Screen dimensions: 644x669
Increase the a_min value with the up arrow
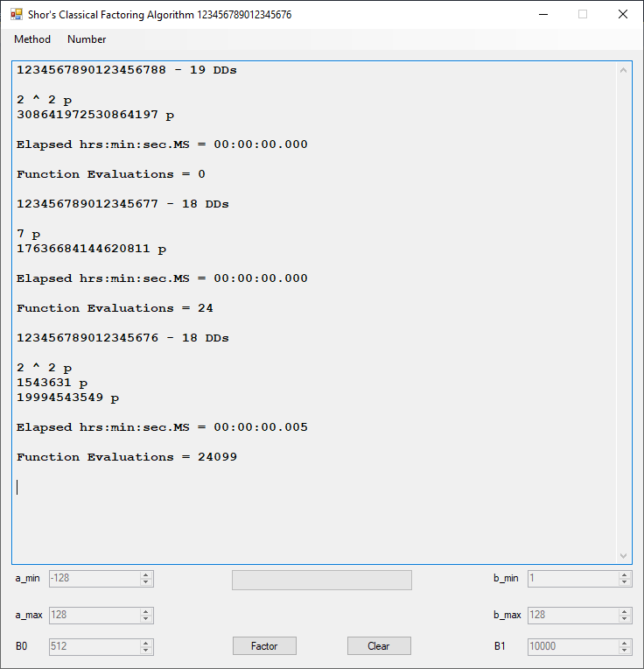(146, 575)
